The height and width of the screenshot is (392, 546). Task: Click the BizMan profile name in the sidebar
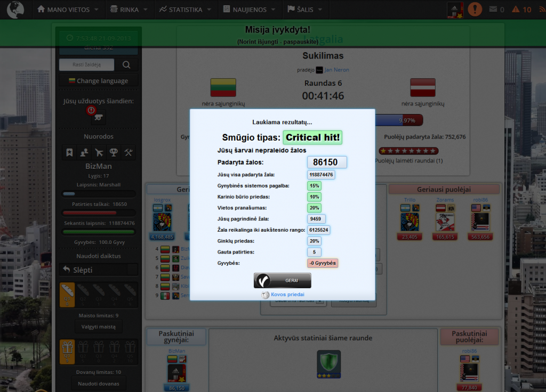point(99,166)
